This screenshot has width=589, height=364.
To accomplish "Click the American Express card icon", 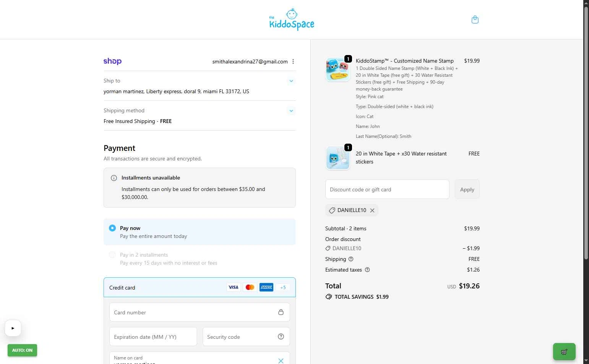I will 266,287.
